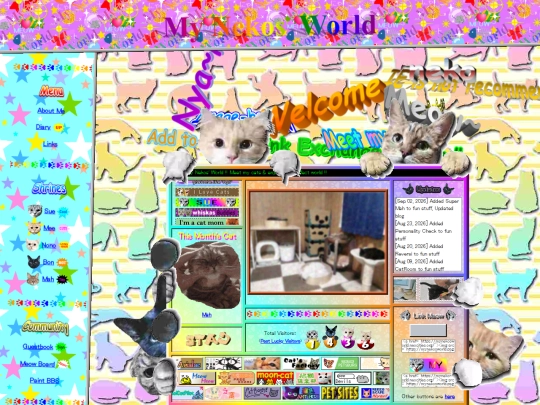Click visitor counter ball with digit 1

tap(312, 340)
